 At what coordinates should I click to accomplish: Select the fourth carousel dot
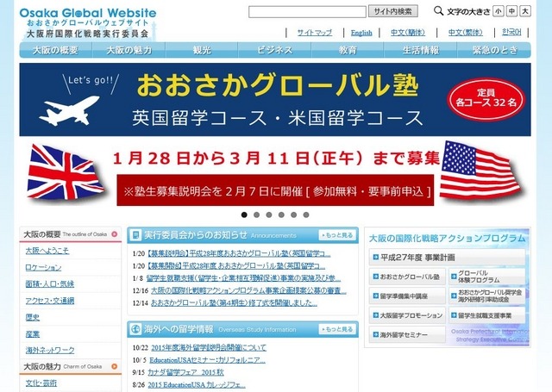(x=281, y=215)
